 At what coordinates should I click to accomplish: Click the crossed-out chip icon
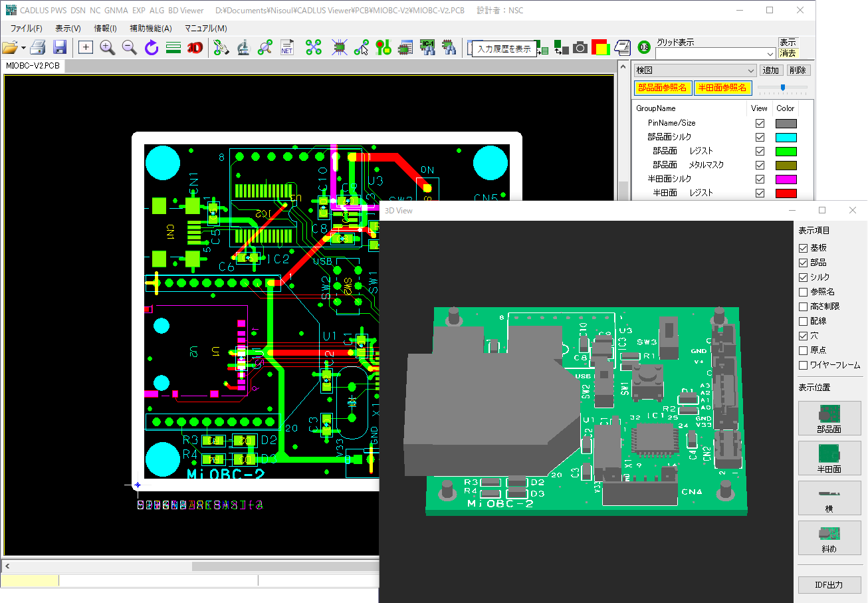pos(340,47)
